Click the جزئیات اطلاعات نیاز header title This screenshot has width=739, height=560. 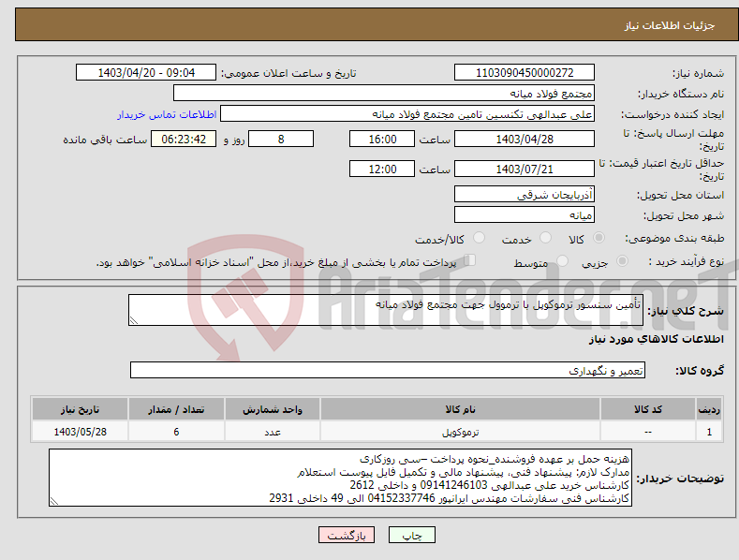[670, 25]
